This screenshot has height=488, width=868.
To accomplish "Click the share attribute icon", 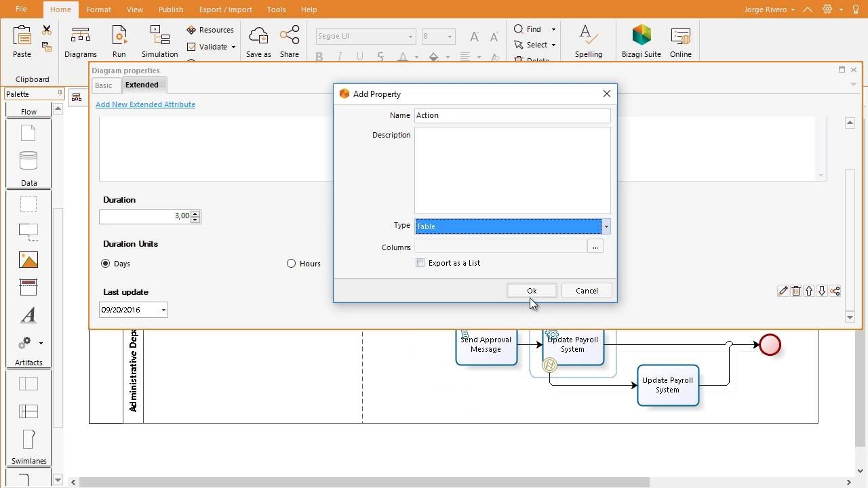I will pos(835,291).
